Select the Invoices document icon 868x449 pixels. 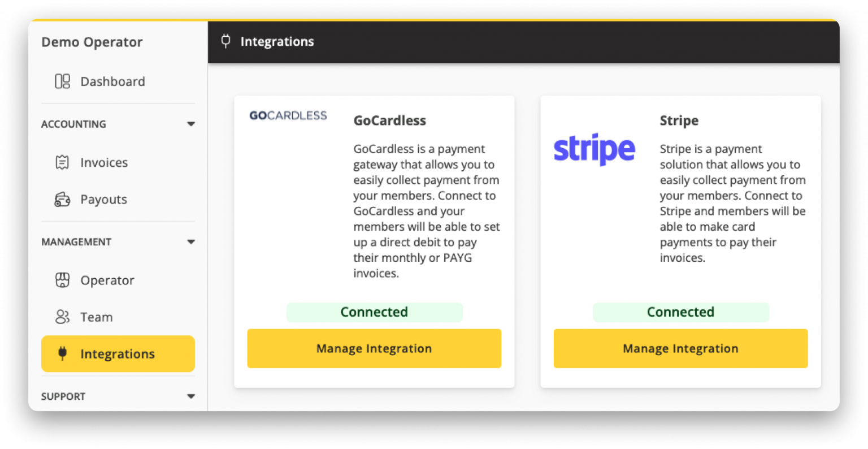click(62, 162)
